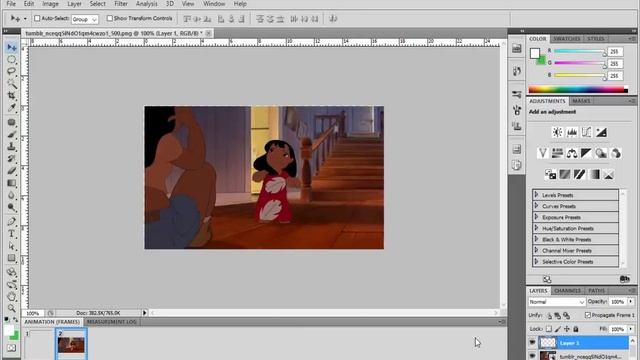Switch to the Swatches tab

pyautogui.click(x=567, y=39)
